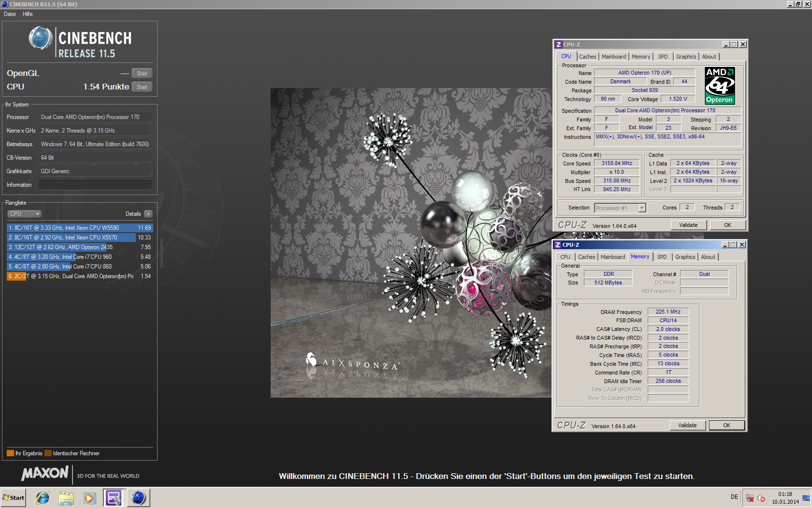Image resolution: width=812 pixels, height=508 pixels.
Task: Open Graphics tab in lower CPU-Z window
Action: click(x=685, y=257)
